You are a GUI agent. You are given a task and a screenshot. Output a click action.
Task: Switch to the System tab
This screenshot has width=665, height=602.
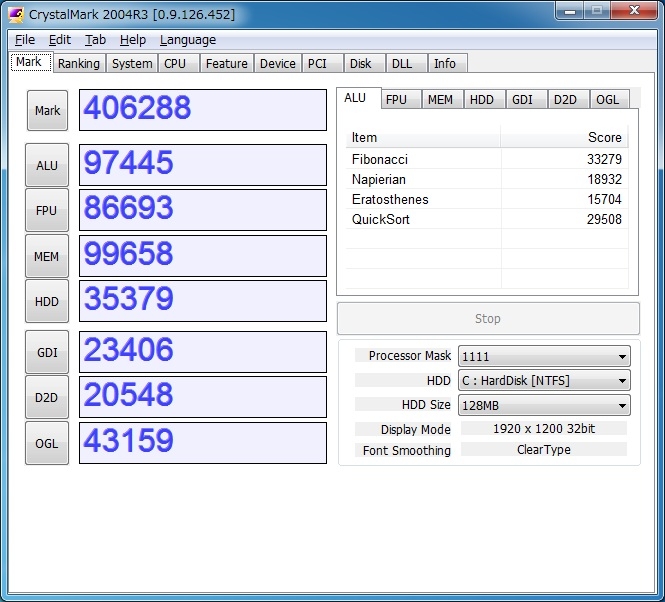click(132, 63)
